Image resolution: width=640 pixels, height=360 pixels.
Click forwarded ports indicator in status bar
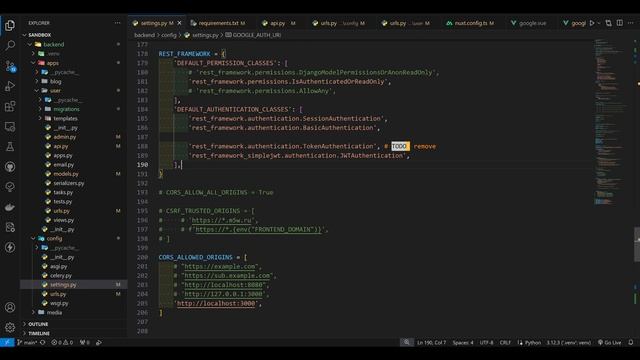coord(84,342)
